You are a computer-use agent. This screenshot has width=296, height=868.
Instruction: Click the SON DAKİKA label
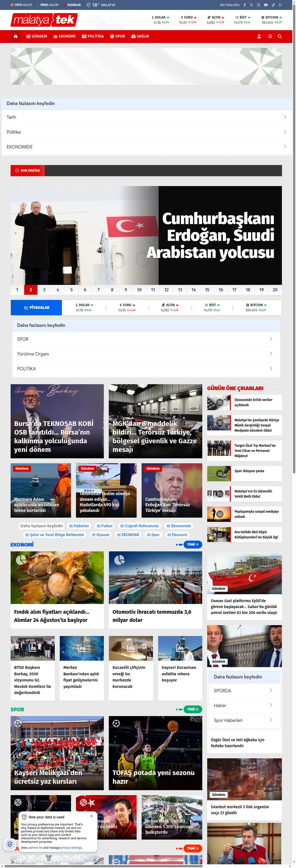[28, 171]
